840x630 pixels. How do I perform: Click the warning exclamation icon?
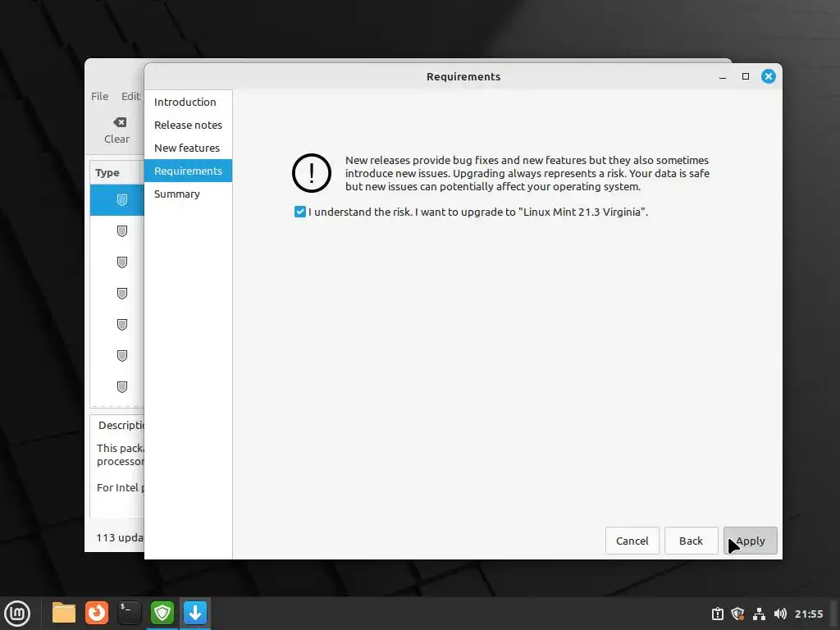point(311,173)
